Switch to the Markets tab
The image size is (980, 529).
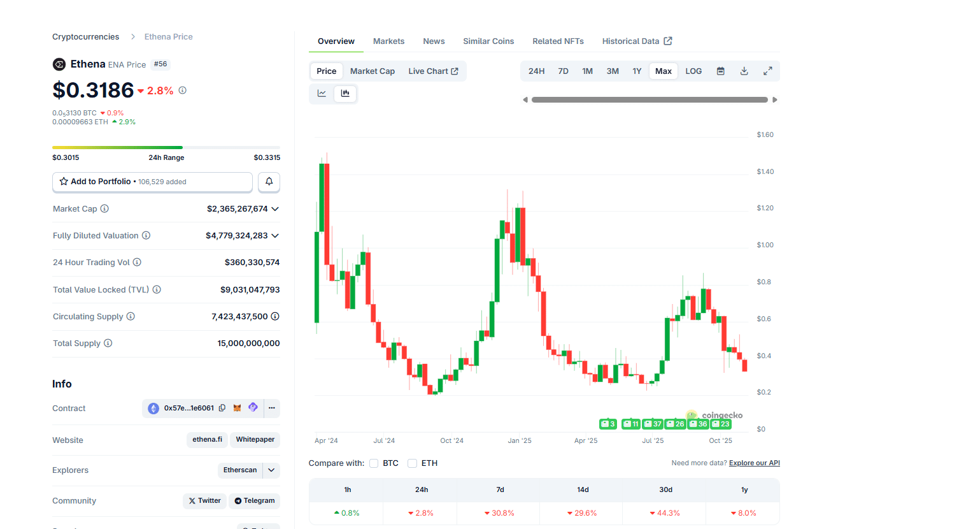(x=388, y=41)
